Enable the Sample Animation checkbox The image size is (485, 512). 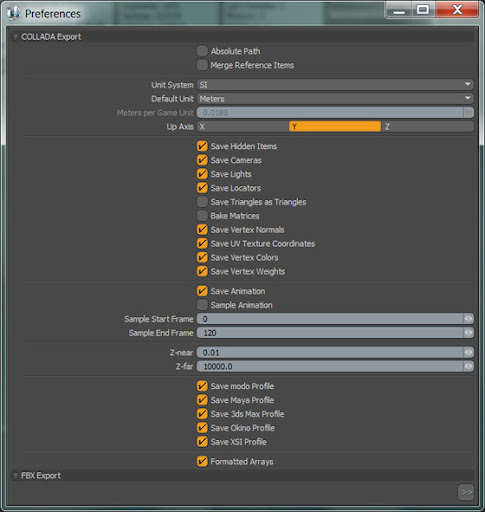tap(202, 305)
